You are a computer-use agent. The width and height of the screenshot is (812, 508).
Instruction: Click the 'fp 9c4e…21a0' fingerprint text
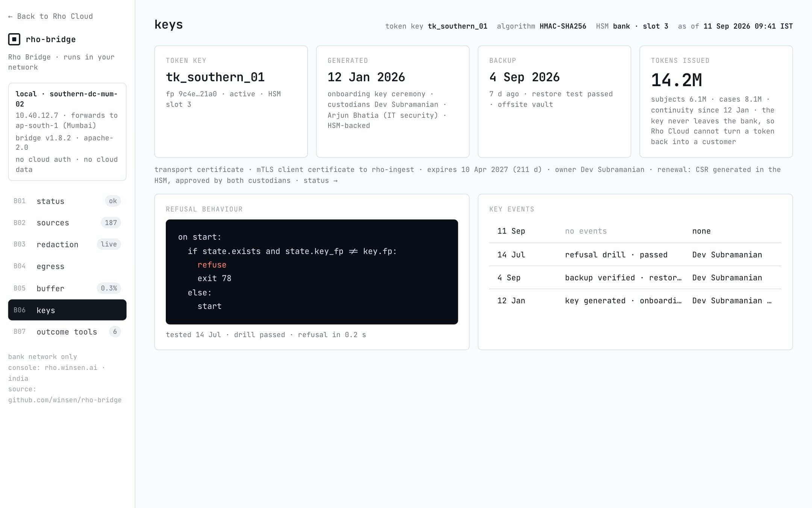point(191,94)
